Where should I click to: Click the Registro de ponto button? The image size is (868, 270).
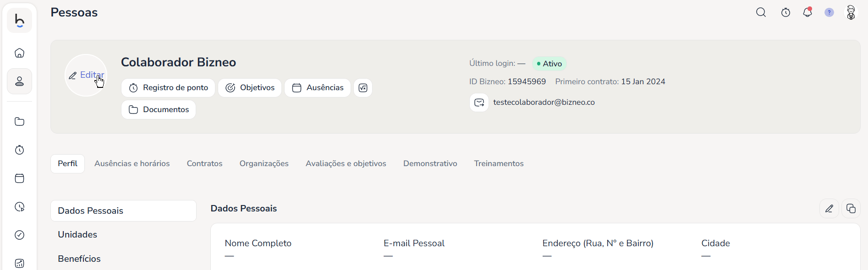168,88
